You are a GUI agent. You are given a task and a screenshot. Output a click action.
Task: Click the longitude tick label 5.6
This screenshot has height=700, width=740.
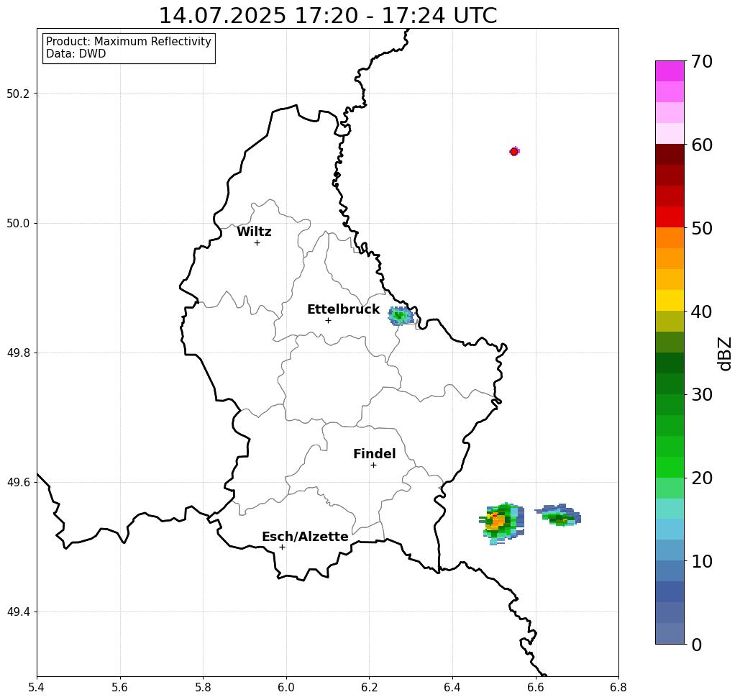point(120,688)
